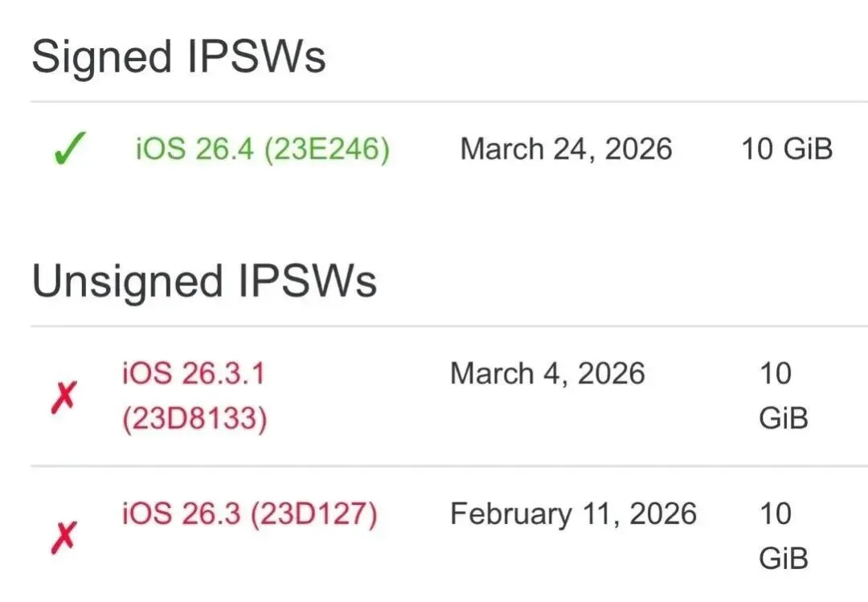
Task: Click the 23D127 build number text
Action: tap(313, 514)
